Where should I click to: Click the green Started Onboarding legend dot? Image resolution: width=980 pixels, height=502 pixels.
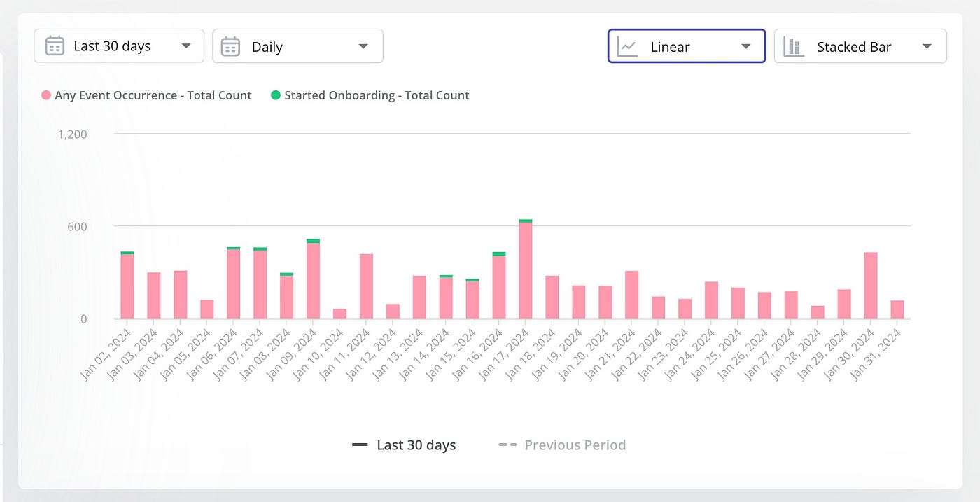[276, 95]
